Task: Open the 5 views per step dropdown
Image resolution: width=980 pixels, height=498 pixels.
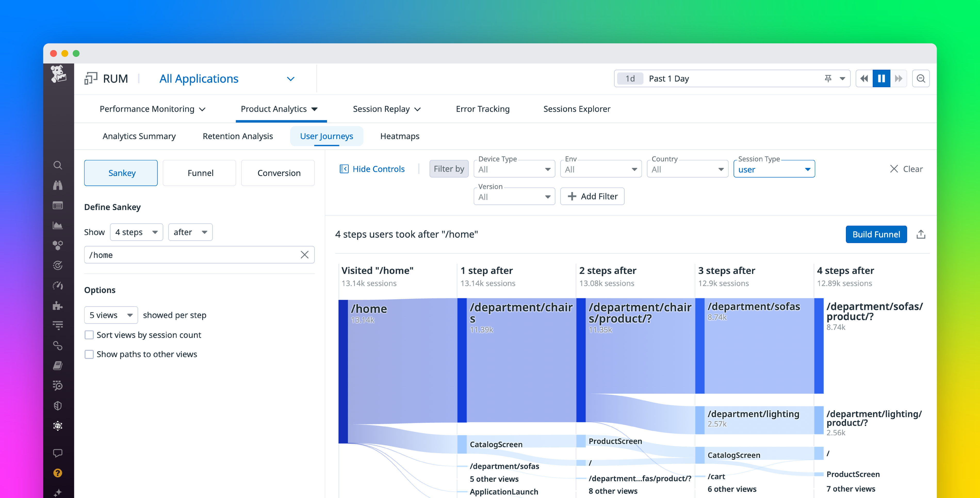Action: click(111, 315)
